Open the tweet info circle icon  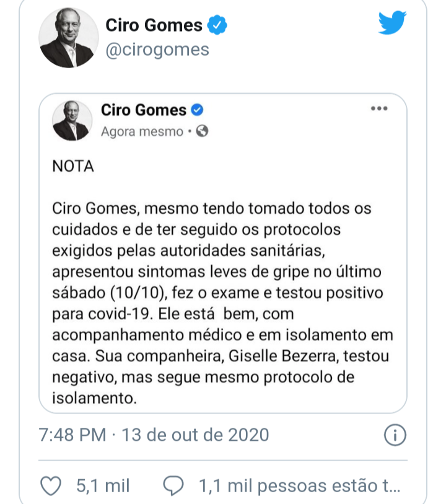click(395, 435)
